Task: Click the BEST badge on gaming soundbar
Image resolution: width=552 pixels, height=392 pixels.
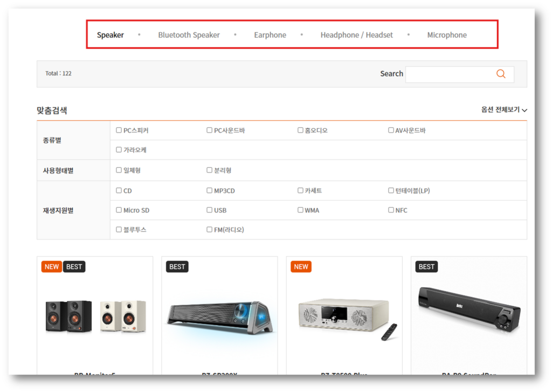Action: pyautogui.click(x=177, y=266)
